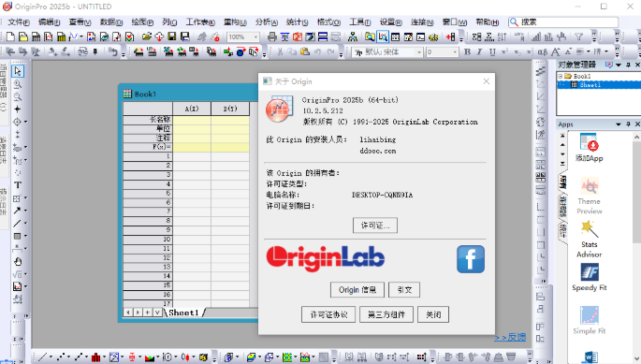
Task: Click the 许可证... button
Action: (x=375, y=226)
